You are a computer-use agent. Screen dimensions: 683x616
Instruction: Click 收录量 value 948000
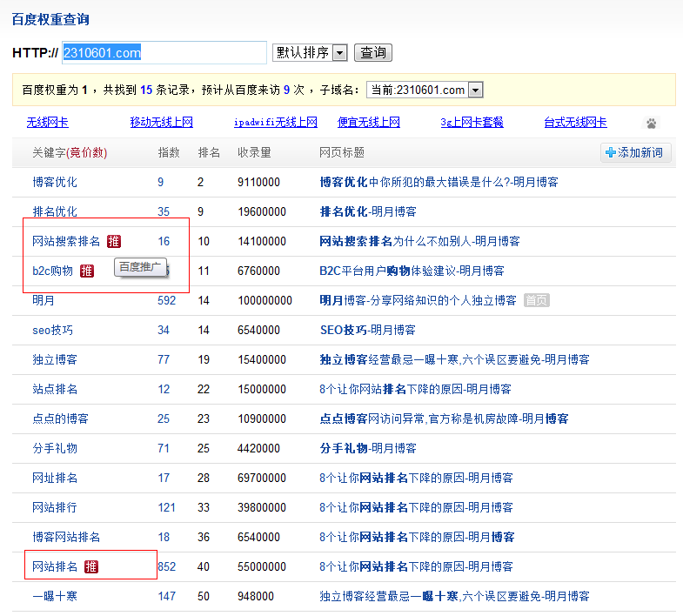coord(256,596)
